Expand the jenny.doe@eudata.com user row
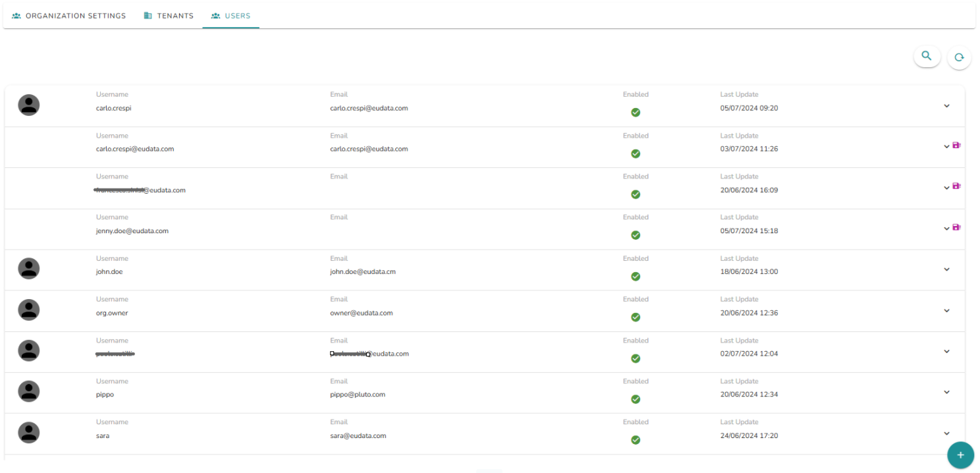The width and height of the screenshot is (980, 473). click(x=946, y=228)
